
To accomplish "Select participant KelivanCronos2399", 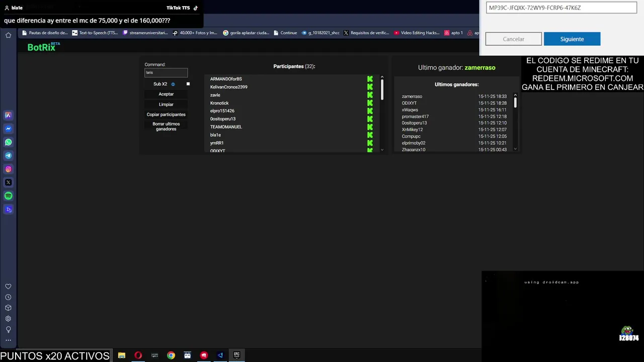I will pyautogui.click(x=228, y=87).
